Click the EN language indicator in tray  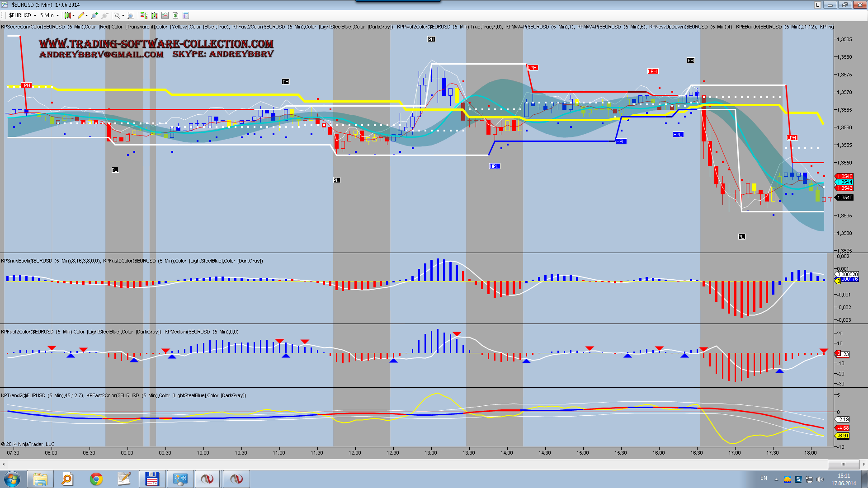764,478
